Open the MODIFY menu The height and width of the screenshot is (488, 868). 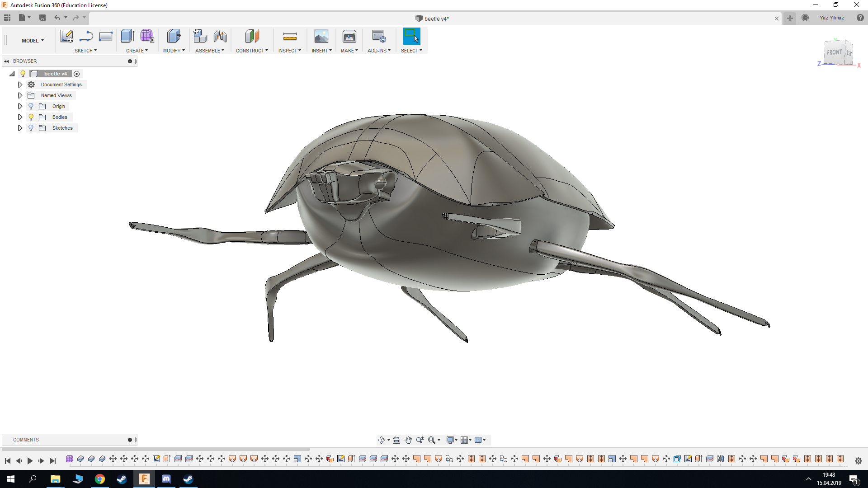[x=174, y=51]
